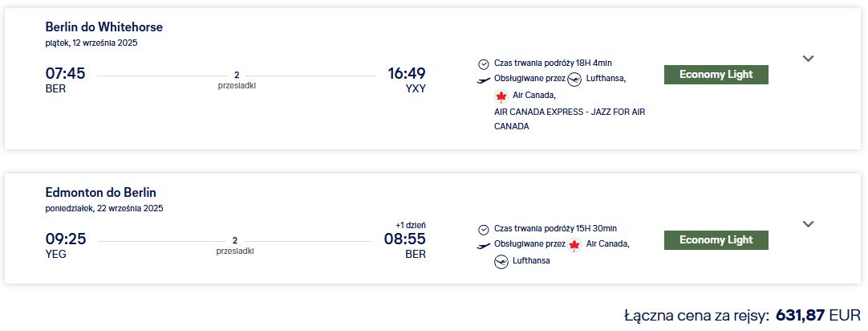Click the Lufthansa crane logo in first flight
The width and height of the screenshot is (868, 331).
(574, 80)
